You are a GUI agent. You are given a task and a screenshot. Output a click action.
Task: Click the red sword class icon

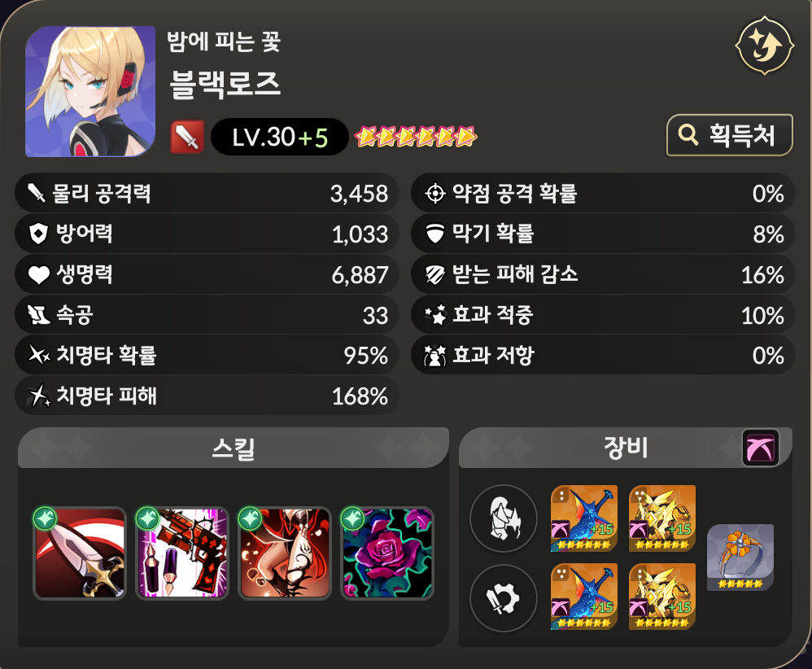187,137
